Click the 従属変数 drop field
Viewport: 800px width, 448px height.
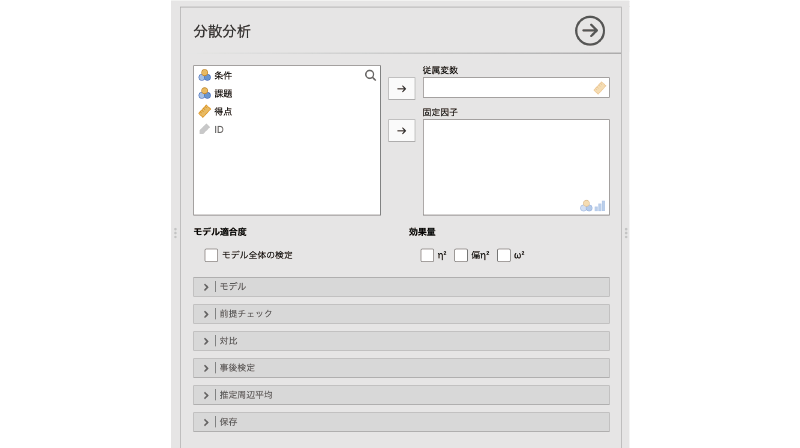point(507,88)
